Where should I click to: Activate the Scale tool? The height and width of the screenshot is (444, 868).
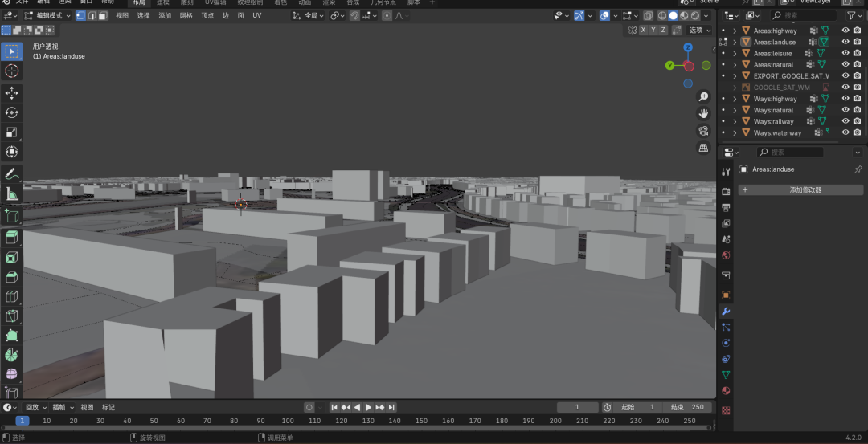[11, 132]
